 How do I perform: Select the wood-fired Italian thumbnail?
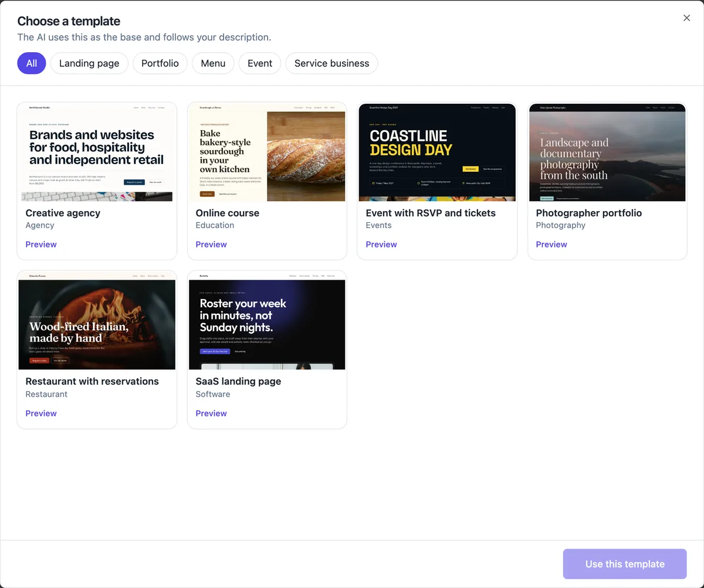tap(97, 321)
